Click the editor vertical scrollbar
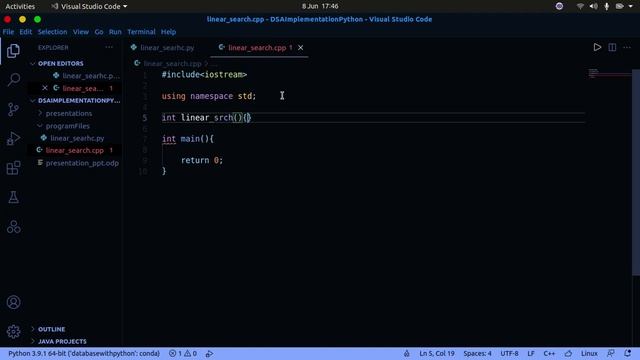The width and height of the screenshot is (640, 360). [636, 172]
